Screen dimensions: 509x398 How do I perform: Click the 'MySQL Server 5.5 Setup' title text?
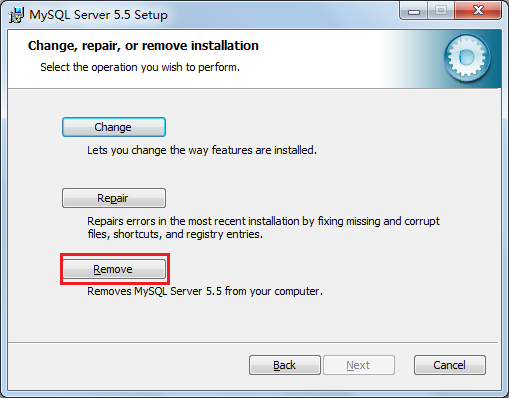click(98, 15)
